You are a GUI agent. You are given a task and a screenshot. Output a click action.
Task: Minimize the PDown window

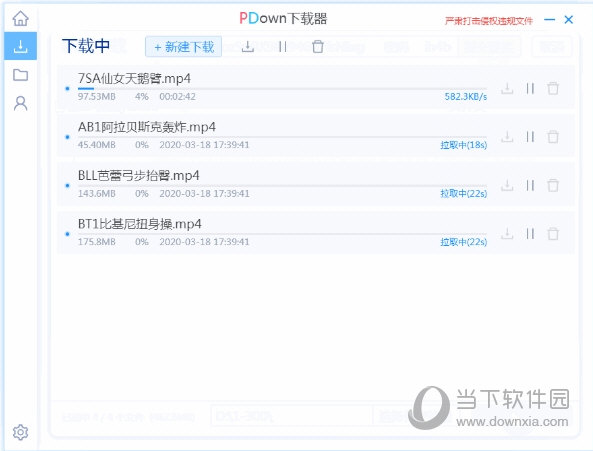point(550,19)
